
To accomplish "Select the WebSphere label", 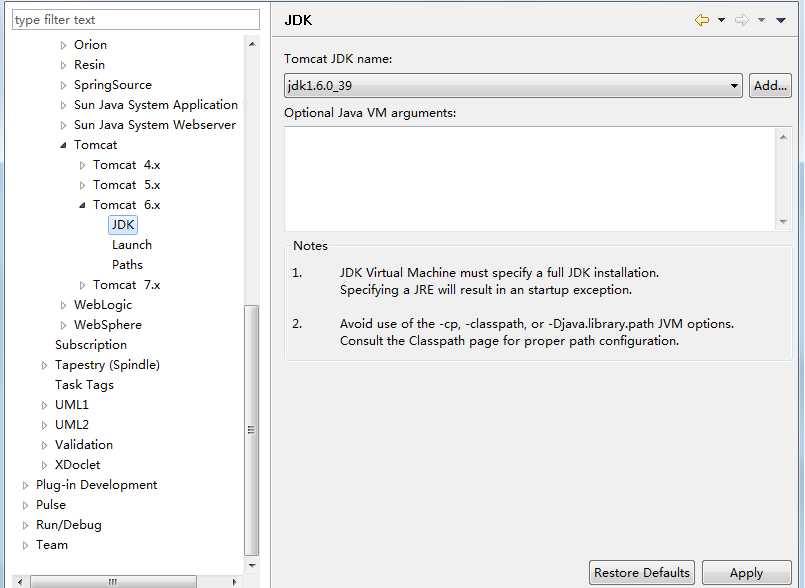I will [x=108, y=325].
